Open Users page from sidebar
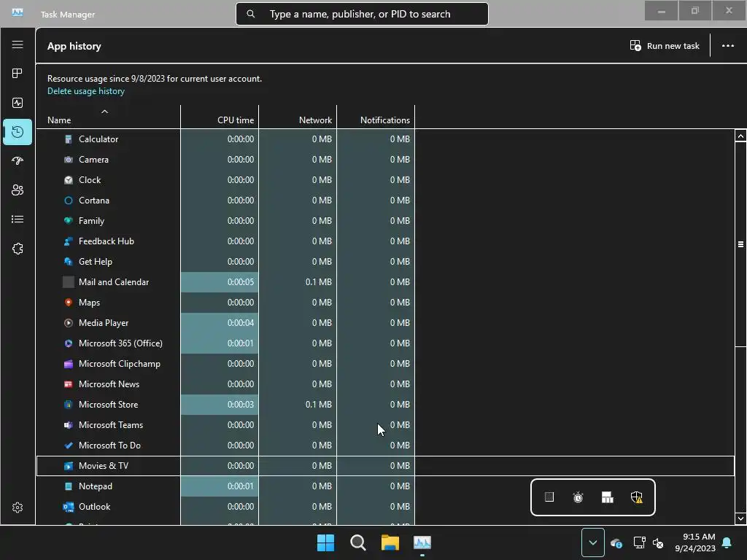This screenshot has height=560, width=747. 18,190
